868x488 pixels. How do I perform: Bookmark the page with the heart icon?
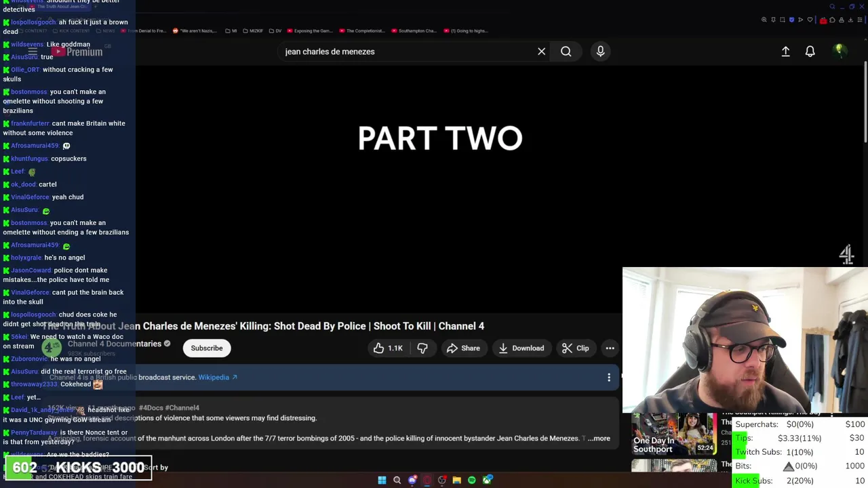point(810,20)
